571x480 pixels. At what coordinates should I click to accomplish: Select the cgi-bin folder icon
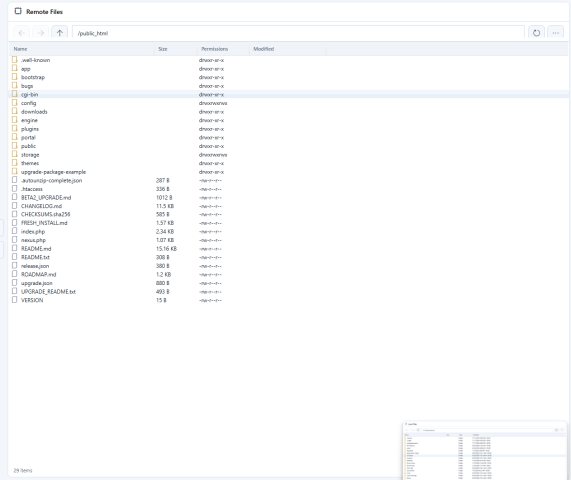(15, 94)
